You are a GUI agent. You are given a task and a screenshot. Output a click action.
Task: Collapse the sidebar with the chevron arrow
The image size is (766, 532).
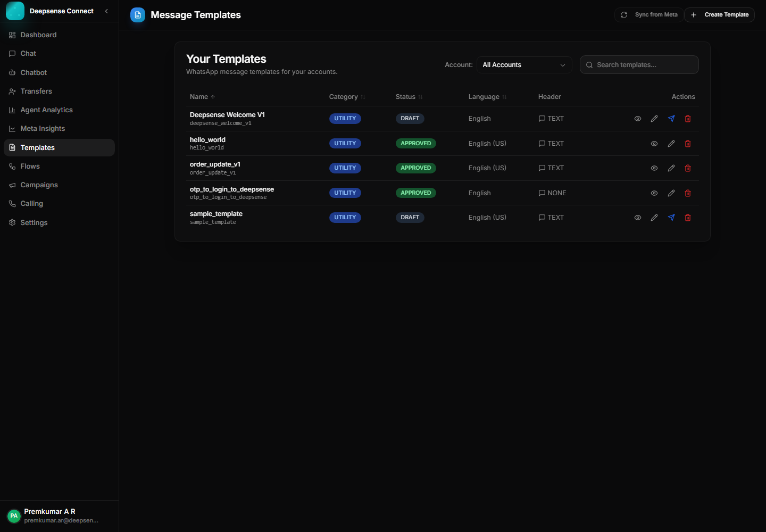point(106,11)
